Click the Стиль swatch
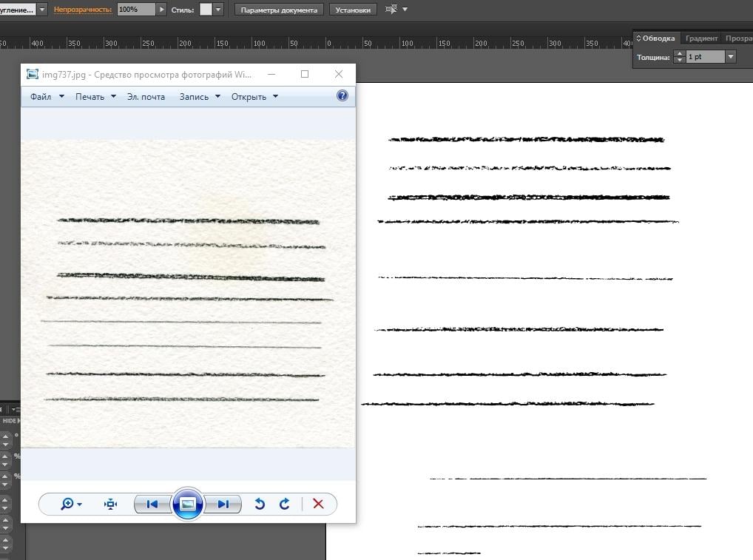This screenshot has width=753, height=560. tap(206, 9)
